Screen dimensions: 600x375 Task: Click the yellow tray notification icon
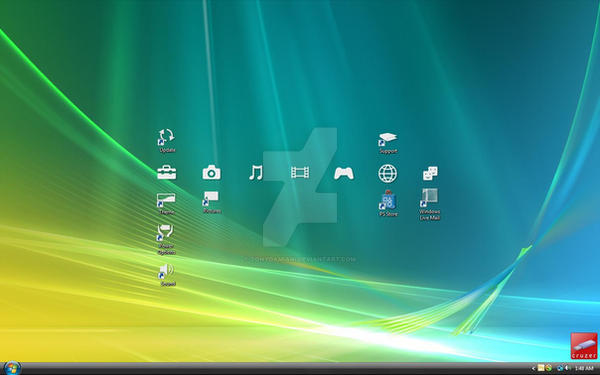click(x=541, y=368)
